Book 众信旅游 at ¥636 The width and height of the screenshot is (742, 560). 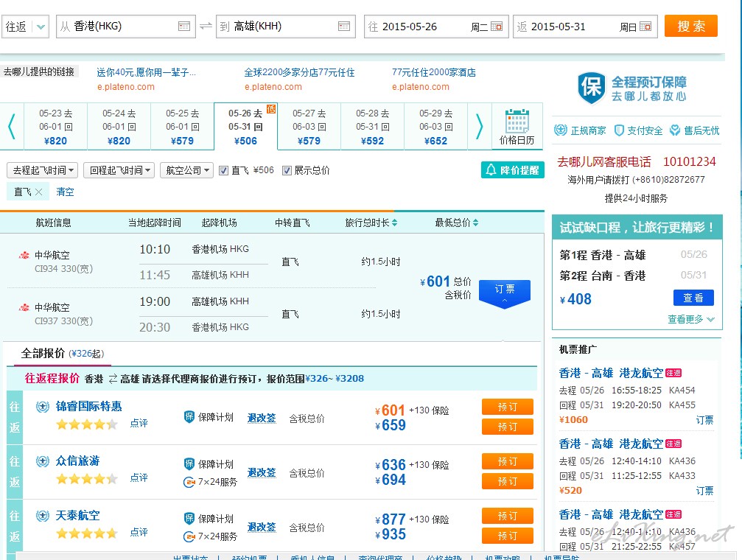coord(507,461)
